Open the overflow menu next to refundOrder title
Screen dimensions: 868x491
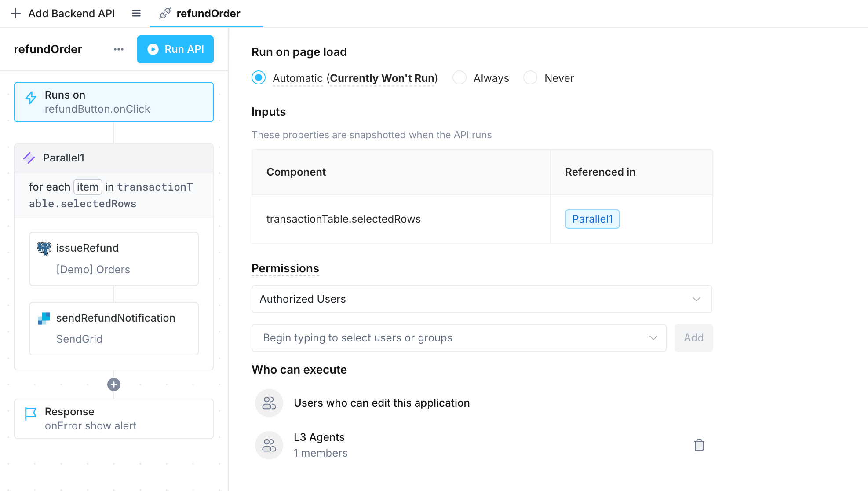[x=118, y=49]
